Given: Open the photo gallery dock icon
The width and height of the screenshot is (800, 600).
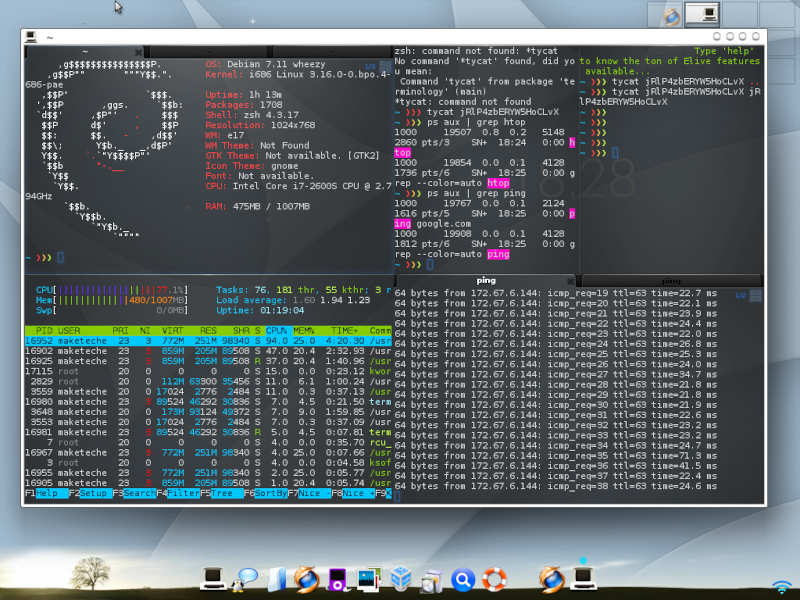Looking at the screenshot, I should click(370, 578).
